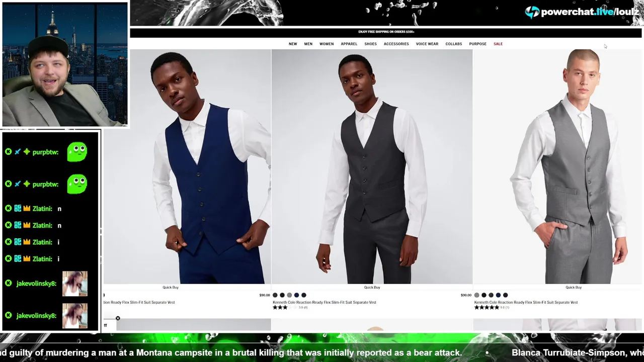Open the light gray vest product image
The height and width of the screenshot is (362, 644).
point(558,166)
